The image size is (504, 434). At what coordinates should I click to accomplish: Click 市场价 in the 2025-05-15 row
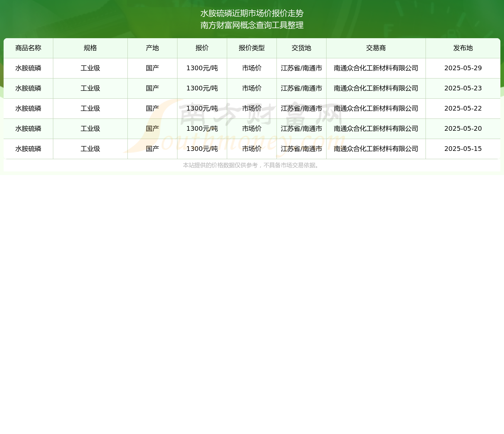(252, 149)
